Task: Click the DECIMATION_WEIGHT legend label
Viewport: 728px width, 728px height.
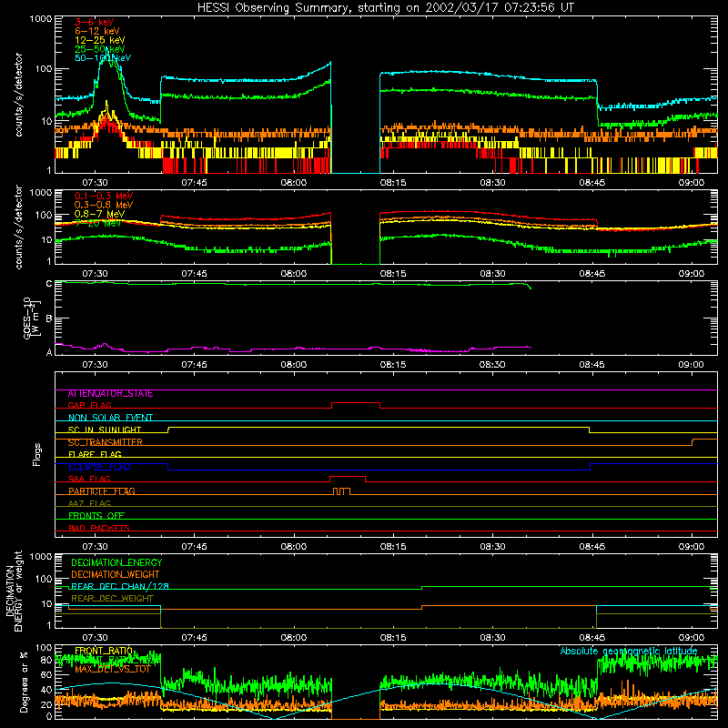Action: [x=116, y=574]
